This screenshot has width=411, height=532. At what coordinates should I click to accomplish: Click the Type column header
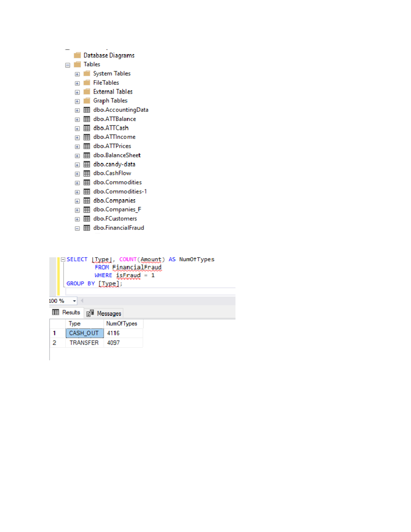coord(75,324)
